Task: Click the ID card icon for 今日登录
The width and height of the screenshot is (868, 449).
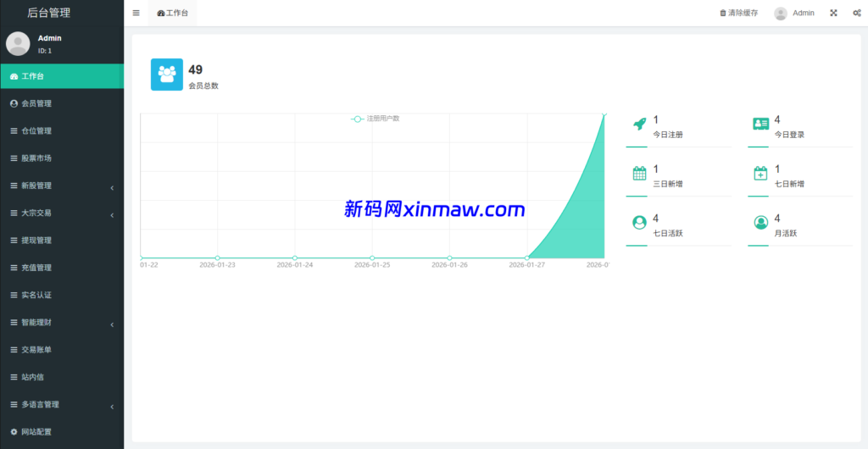Action: (760, 124)
